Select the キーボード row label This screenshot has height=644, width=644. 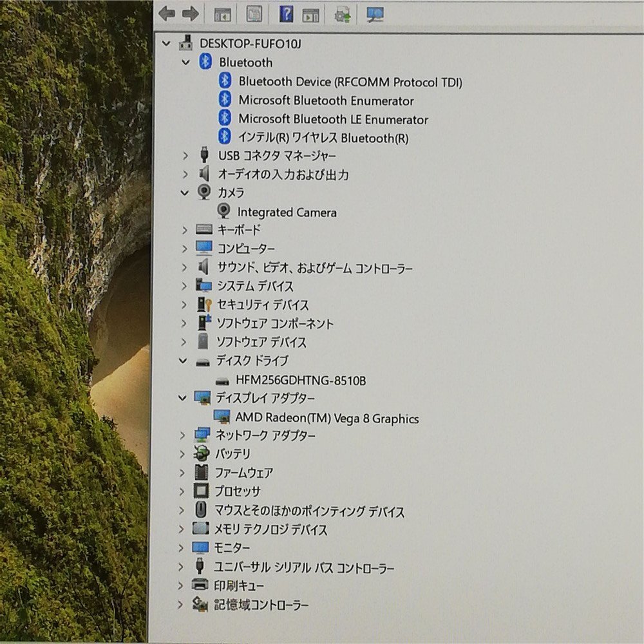click(x=239, y=230)
